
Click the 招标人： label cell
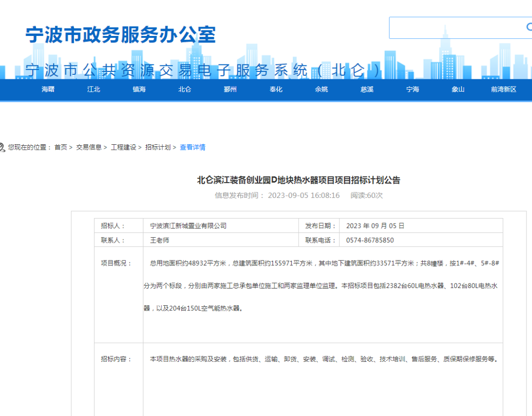click(x=119, y=226)
